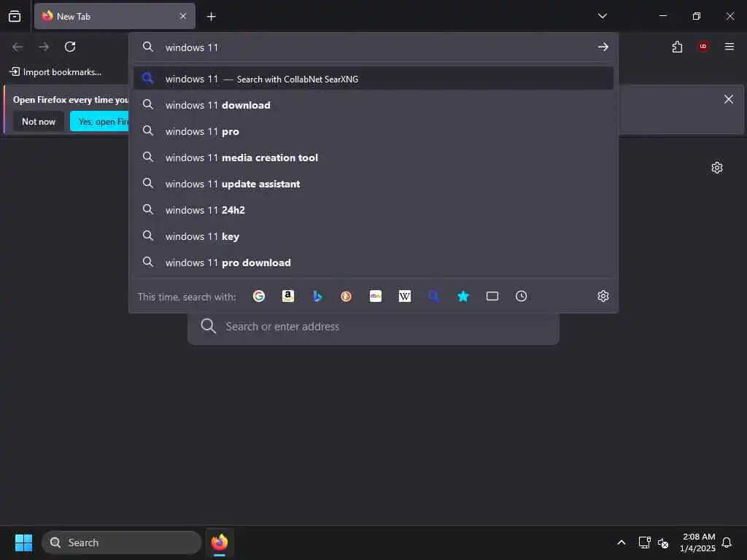Click the Go arrow in address bar

[603, 47]
